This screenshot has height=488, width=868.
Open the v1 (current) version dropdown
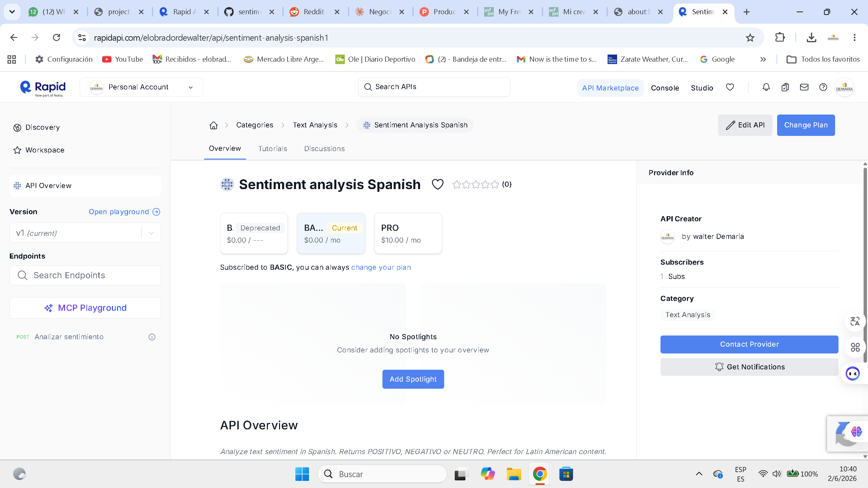pyautogui.click(x=85, y=233)
